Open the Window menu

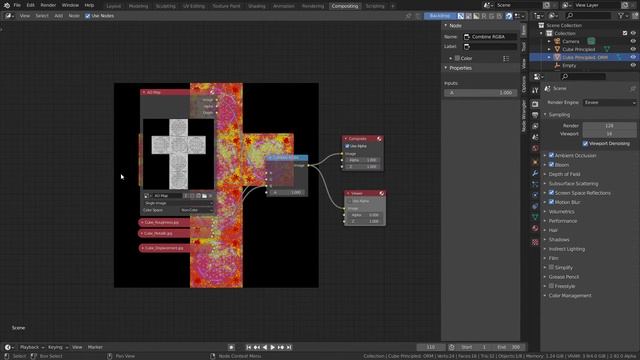(70, 5)
